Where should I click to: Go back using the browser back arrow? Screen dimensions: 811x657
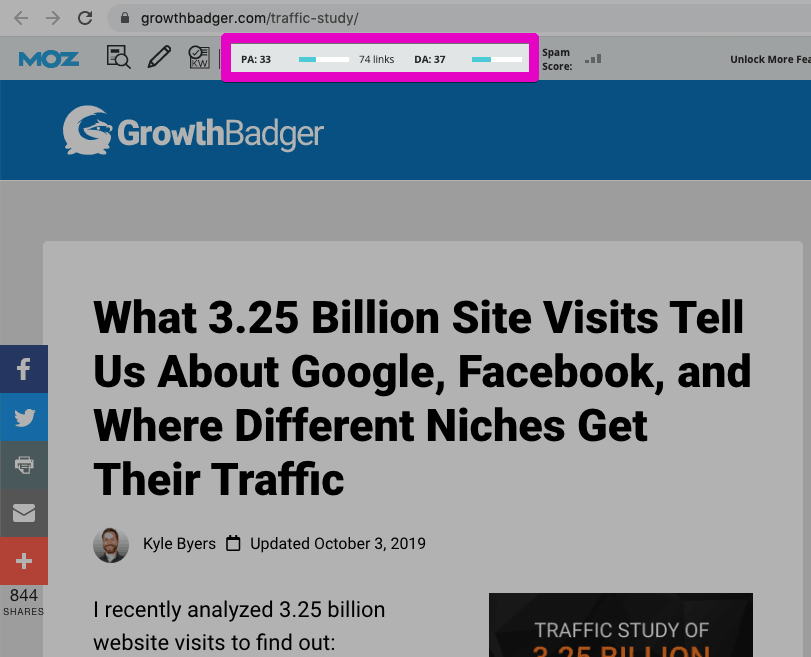pos(21,18)
